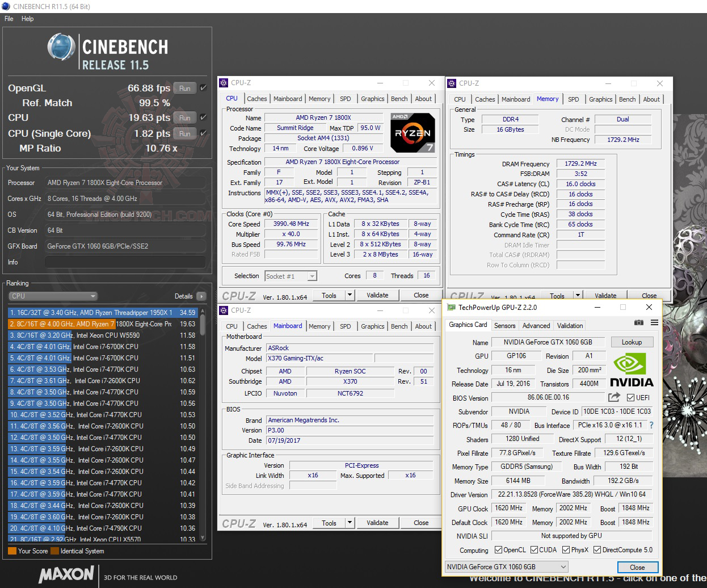The height and width of the screenshot is (588, 707).
Task: Switch to Caches tab in top CPU-Z window
Action: [256, 99]
